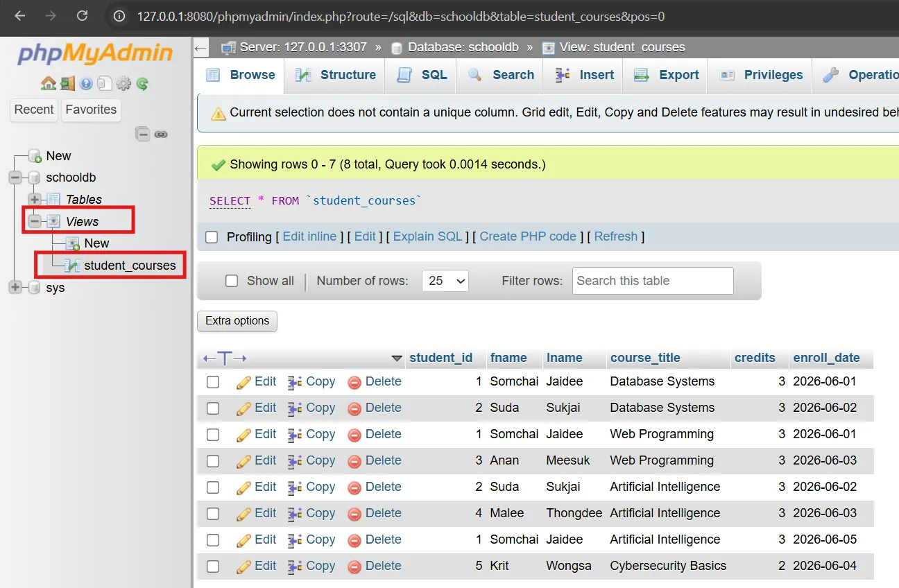The image size is (899, 588).
Task: Click the New database icon in tree
Action: coord(35,156)
